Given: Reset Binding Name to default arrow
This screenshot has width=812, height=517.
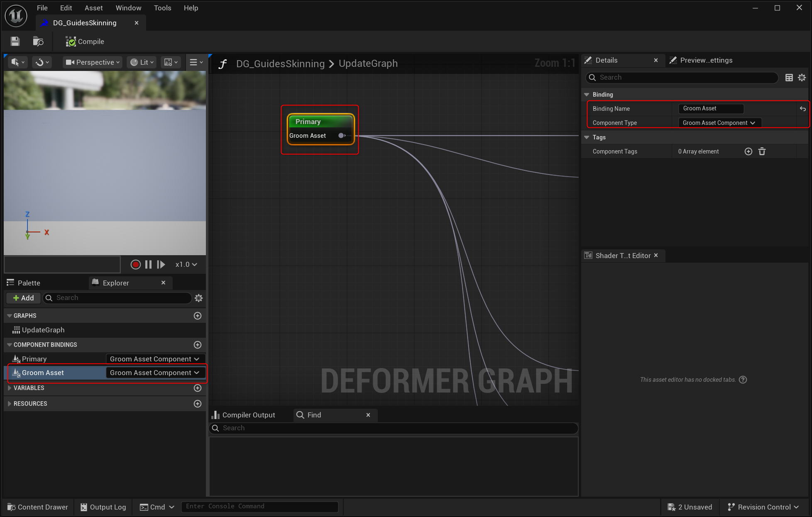Looking at the screenshot, I should pos(802,109).
